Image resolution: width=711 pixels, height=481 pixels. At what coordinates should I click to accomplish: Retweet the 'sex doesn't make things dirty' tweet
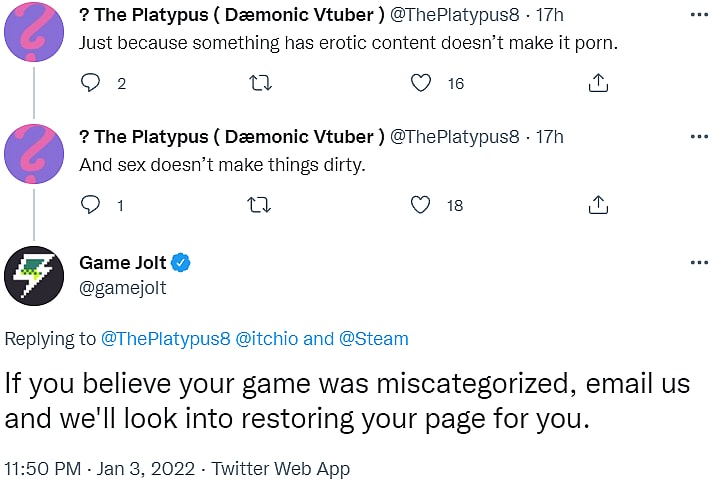point(258,205)
